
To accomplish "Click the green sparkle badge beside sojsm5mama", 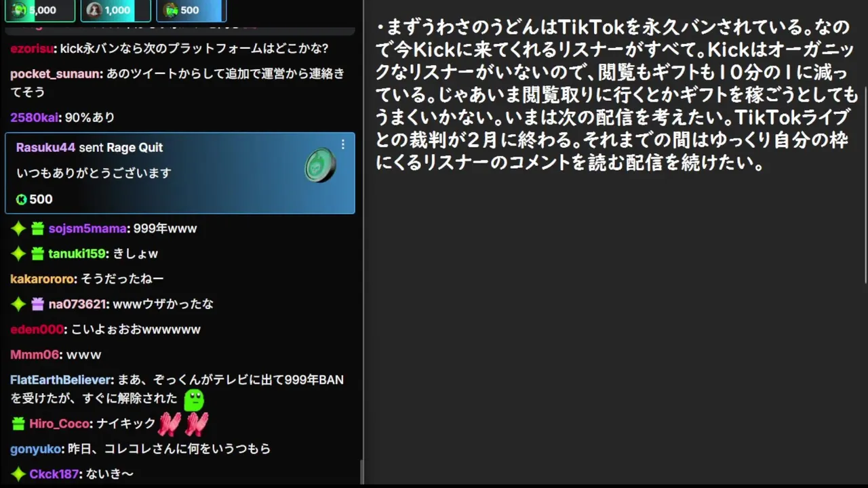I will [x=18, y=228].
